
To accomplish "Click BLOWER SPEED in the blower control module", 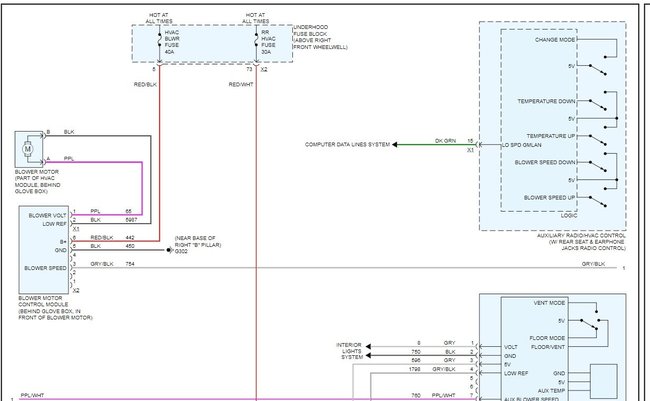I will click(x=45, y=268).
